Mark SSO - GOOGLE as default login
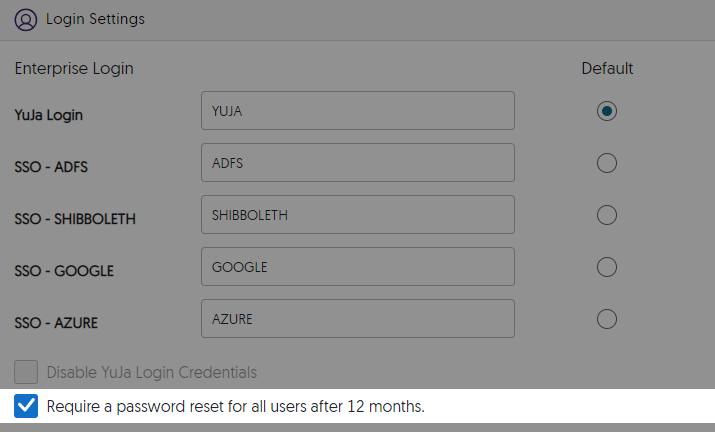Screen dimensions: 715x432 [606, 267]
